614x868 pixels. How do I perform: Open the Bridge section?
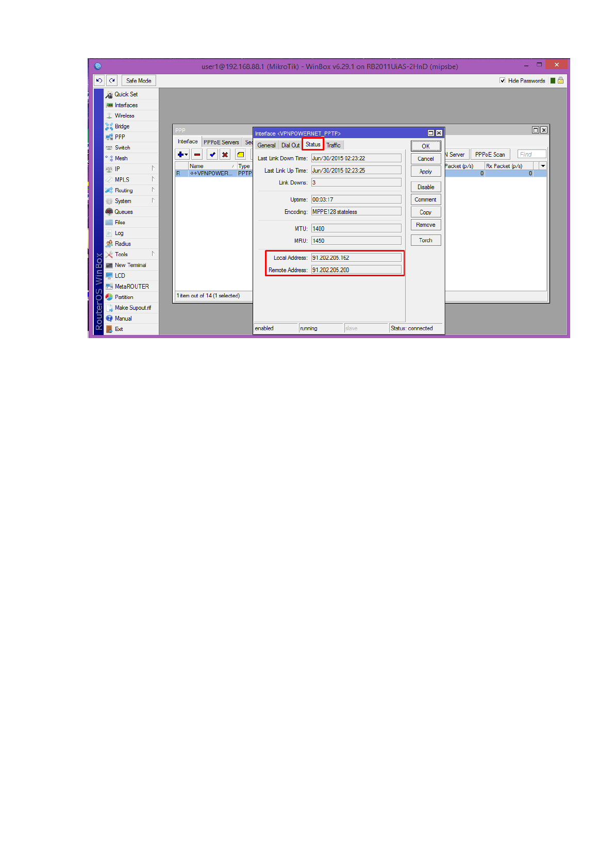pyautogui.click(x=122, y=126)
